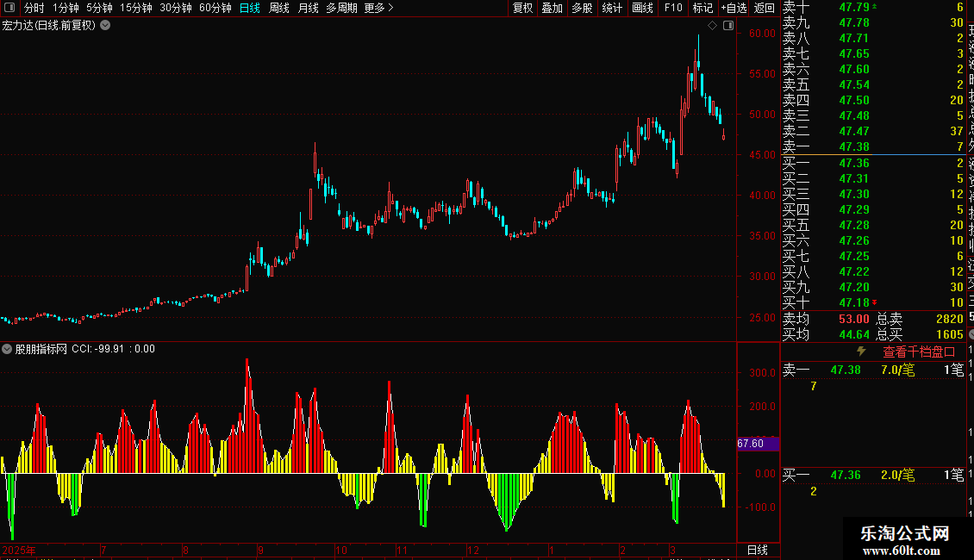This screenshot has width=974, height=560.
Task: Select the 5分钟 period tab
Action: (x=99, y=8)
